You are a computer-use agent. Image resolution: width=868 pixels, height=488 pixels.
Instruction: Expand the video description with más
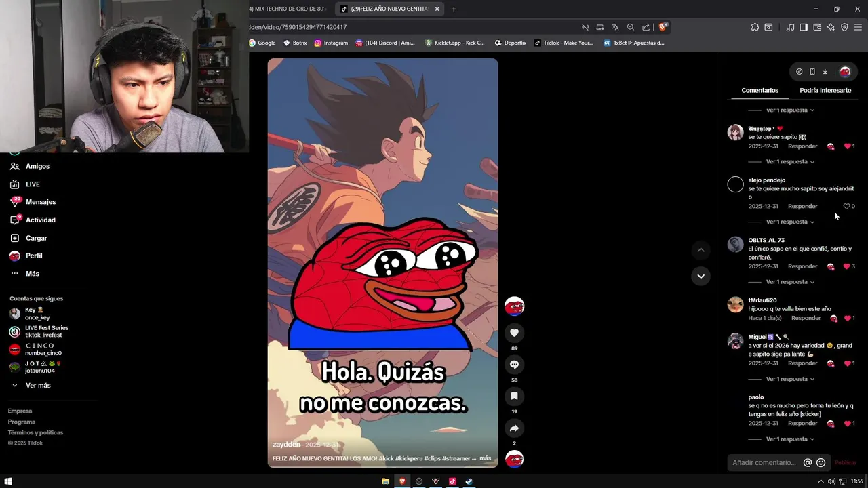click(x=485, y=458)
